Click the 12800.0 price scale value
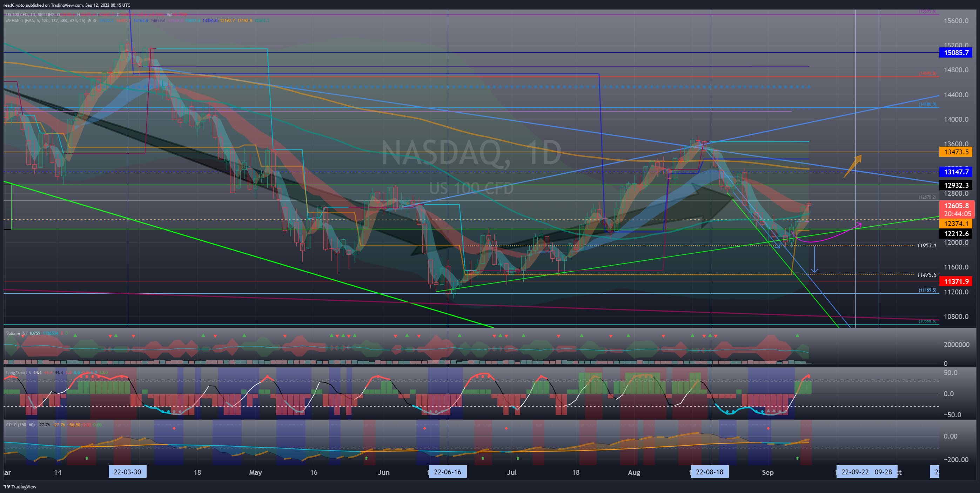 [x=956, y=193]
